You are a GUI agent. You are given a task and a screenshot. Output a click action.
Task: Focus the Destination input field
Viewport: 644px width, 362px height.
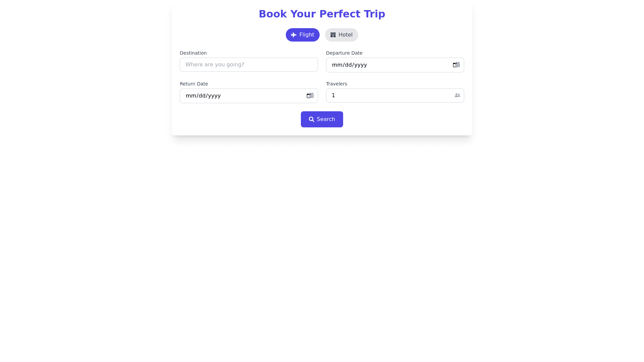point(249,65)
